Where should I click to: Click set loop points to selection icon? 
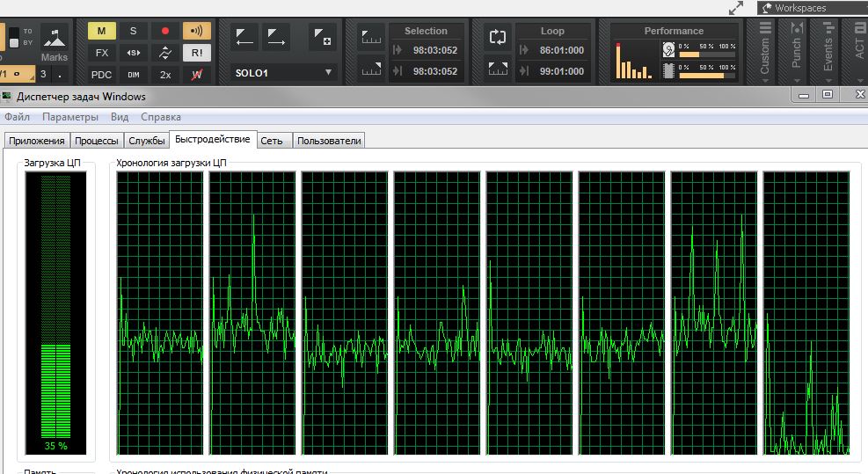pyautogui.click(x=497, y=69)
